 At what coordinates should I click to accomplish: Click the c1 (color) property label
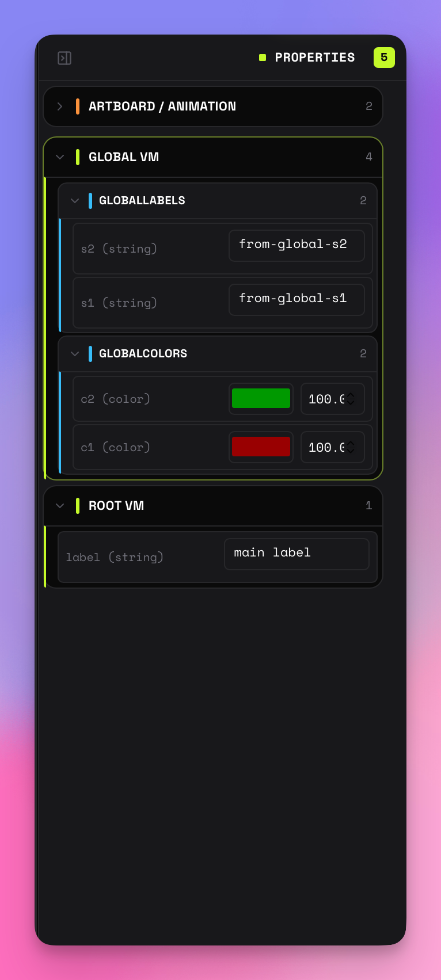point(116,447)
